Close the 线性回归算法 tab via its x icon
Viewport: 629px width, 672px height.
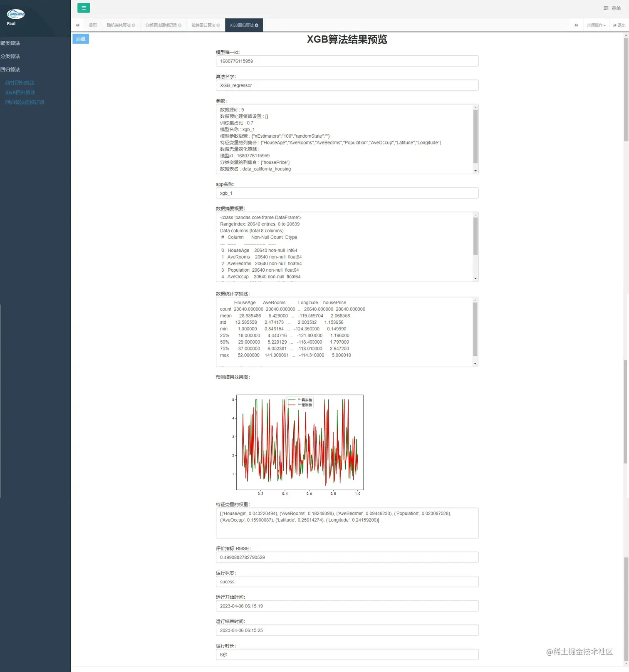click(x=218, y=25)
